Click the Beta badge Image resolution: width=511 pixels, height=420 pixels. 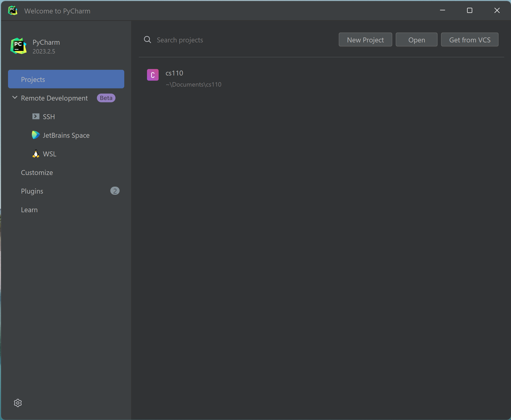click(106, 98)
